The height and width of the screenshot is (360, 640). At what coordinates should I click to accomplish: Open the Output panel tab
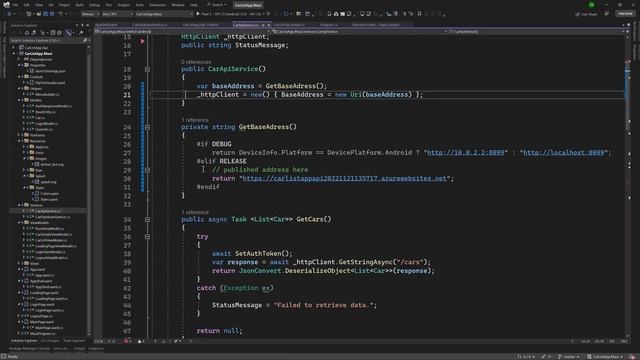click(x=79, y=349)
